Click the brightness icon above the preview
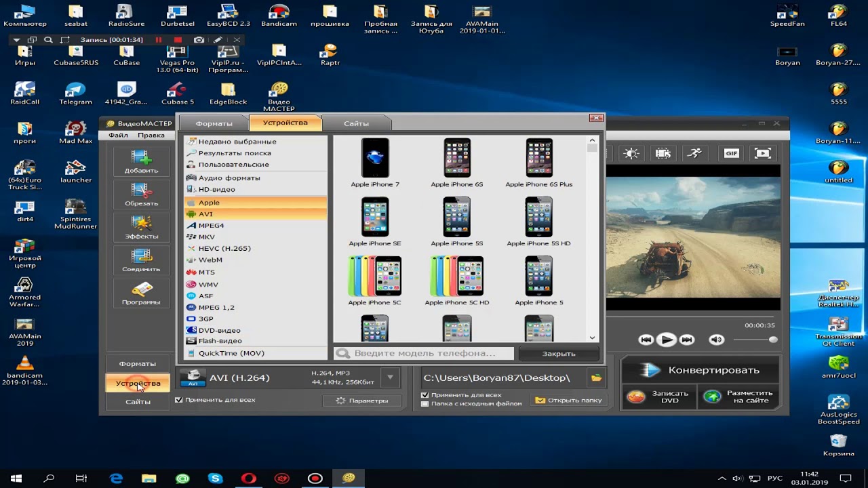Screen dimensions: 868x488 point(631,153)
